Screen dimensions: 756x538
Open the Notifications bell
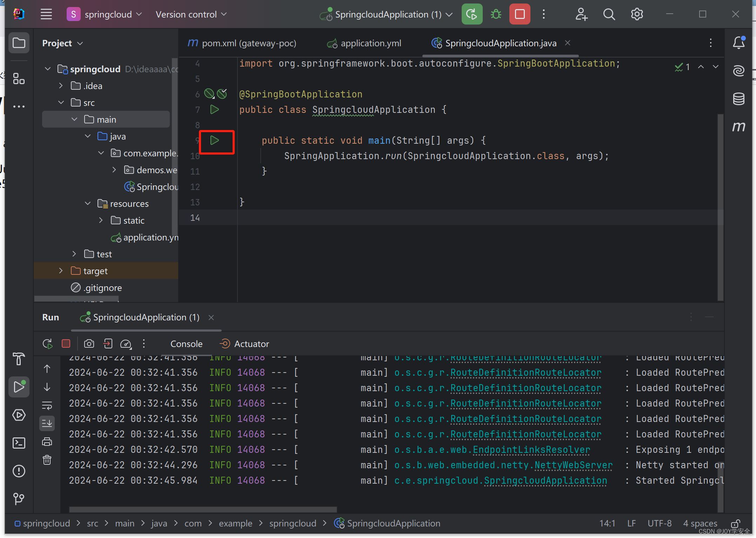[x=739, y=42]
